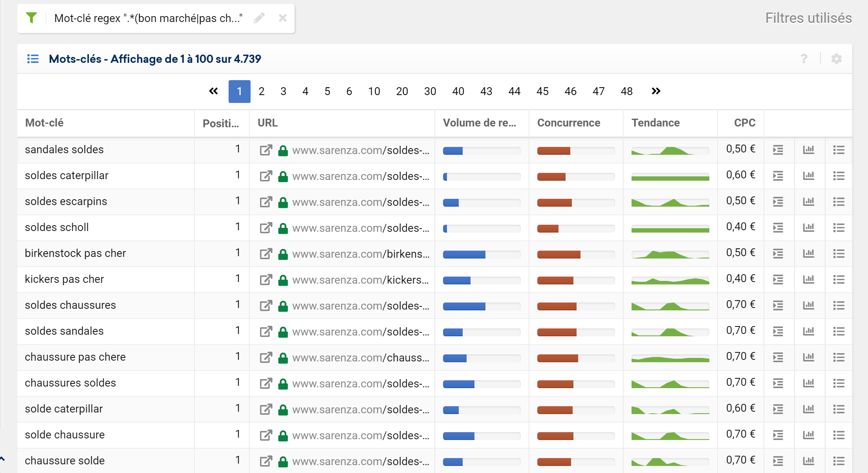Remove the Mot-clé regex filter

(283, 18)
